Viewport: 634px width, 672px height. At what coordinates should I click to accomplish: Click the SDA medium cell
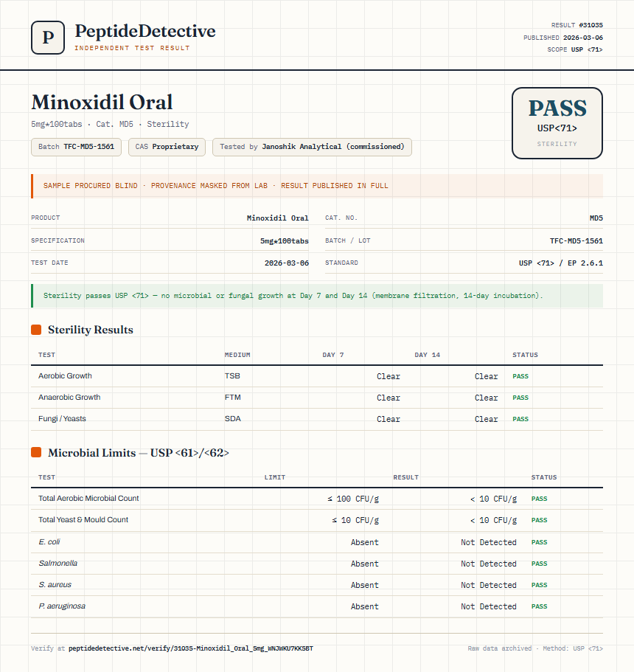click(x=233, y=419)
